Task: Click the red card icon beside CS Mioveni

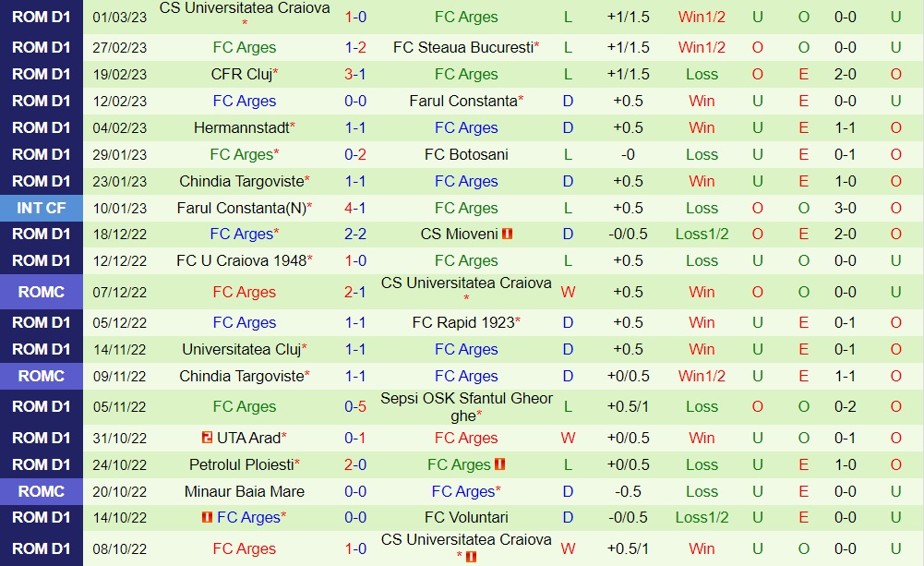Action: pyautogui.click(x=508, y=235)
